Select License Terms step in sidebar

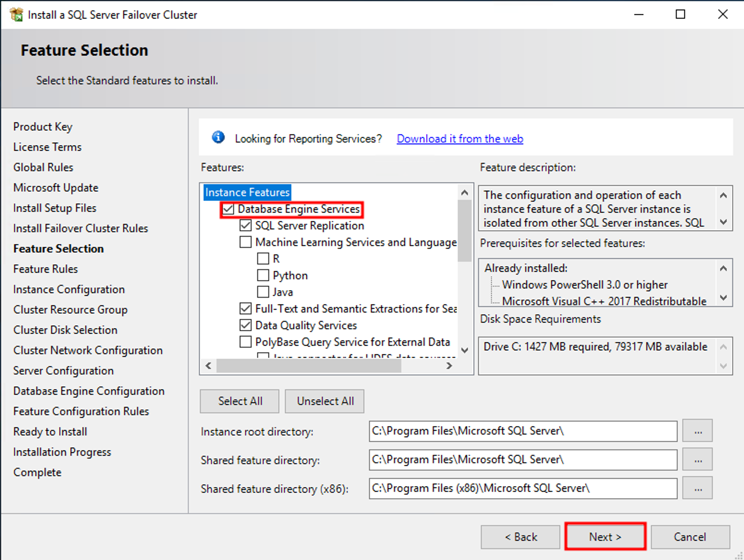click(47, 147)
